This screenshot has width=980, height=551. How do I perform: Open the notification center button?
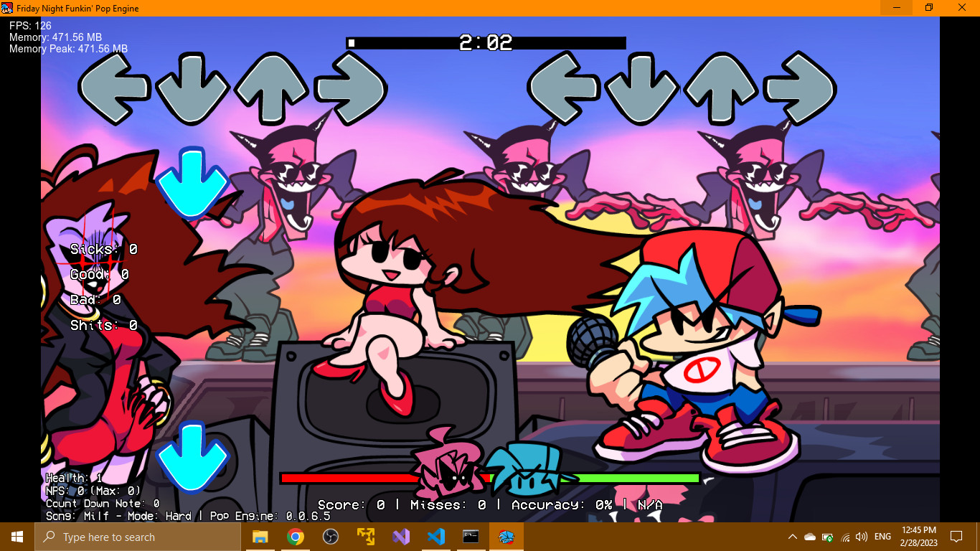(956, 537)
